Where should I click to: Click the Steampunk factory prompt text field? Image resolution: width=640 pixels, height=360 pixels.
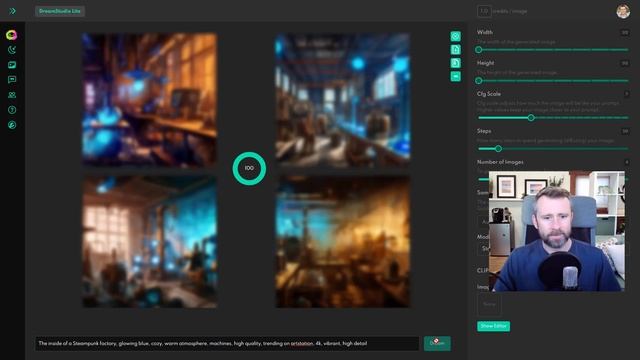coord(227,344)
